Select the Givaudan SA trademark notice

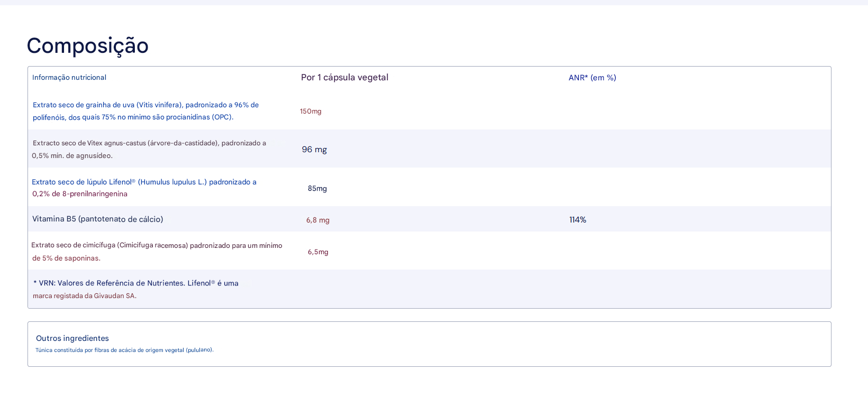[x=85, y=296]
